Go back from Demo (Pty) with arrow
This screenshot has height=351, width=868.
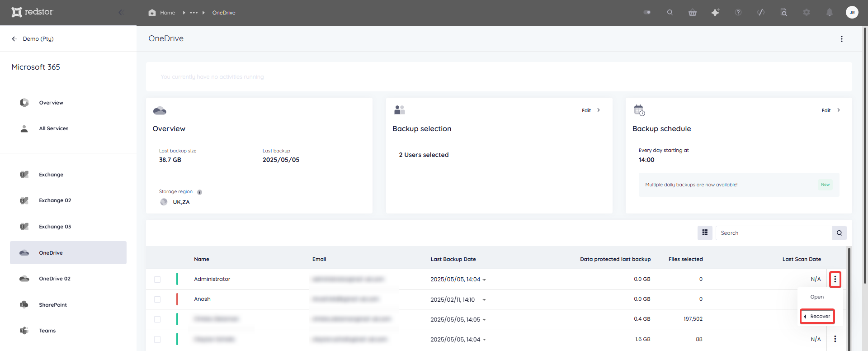[14, 39]
